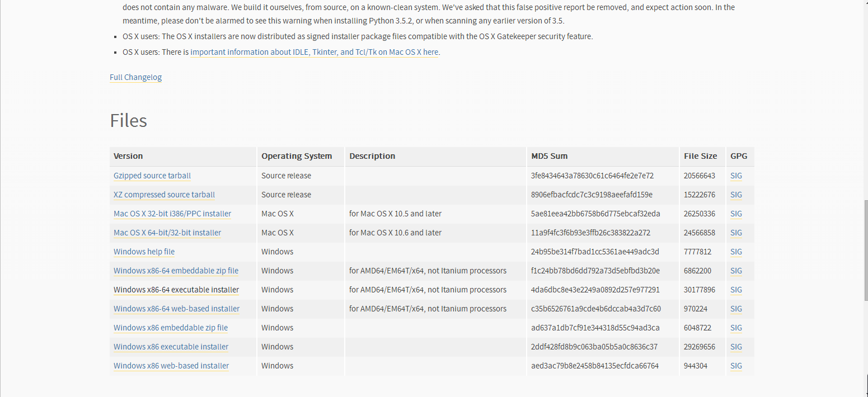
Task: Click Mac OS X 32-bit i386/PPC installer
Action: click(172, 214)
